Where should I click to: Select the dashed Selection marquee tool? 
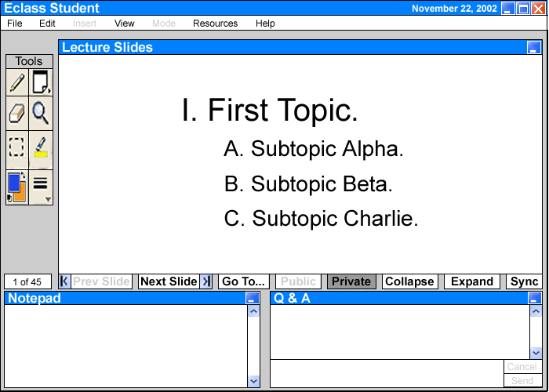click(17, 147)
